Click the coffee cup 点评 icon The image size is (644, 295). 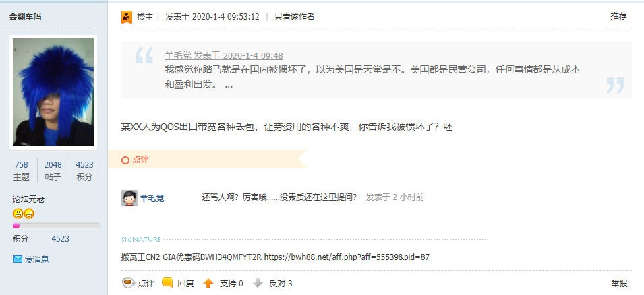pos(128,283)
